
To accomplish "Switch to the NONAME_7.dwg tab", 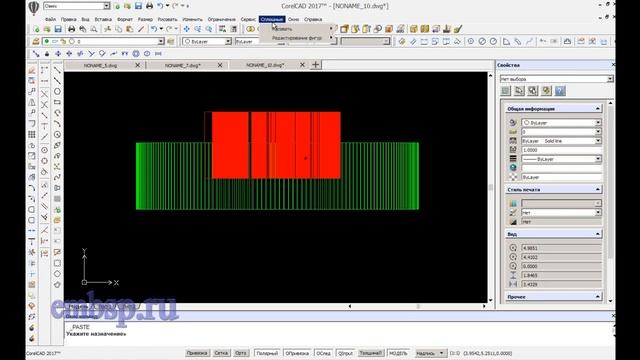I will point(182,65).
